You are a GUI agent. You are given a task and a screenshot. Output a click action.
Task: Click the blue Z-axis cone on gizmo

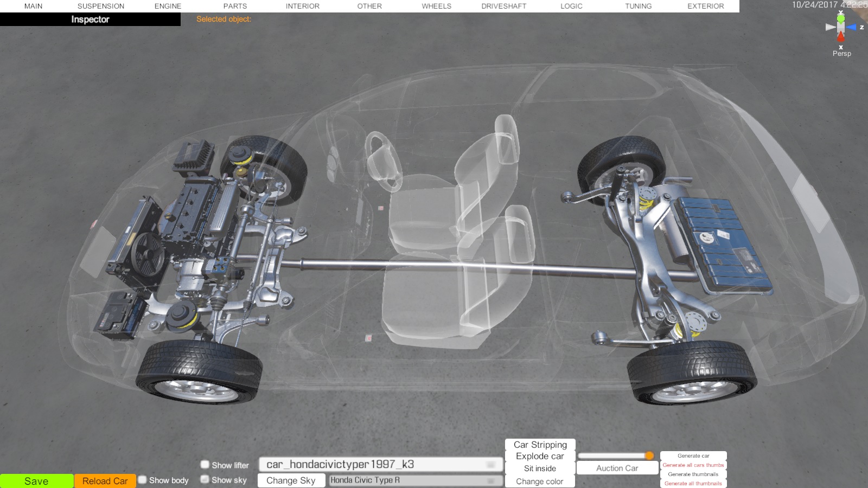coord(851,27)
